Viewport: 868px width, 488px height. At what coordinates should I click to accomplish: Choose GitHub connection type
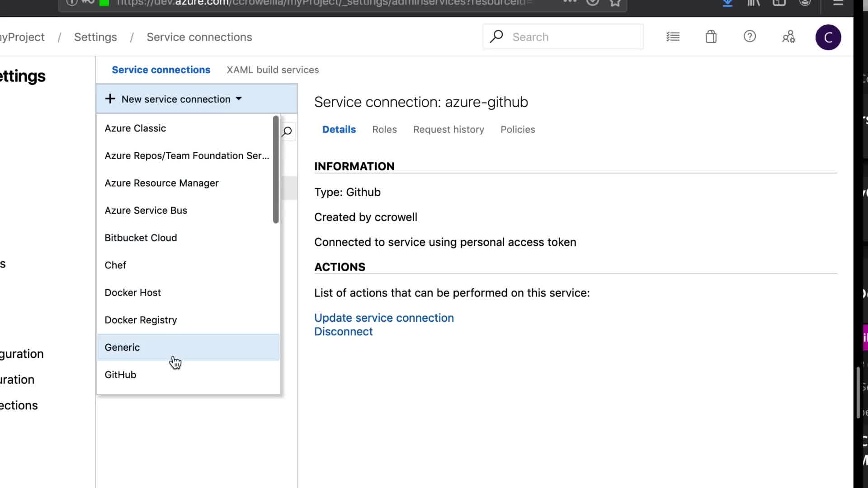coord(120,375)
